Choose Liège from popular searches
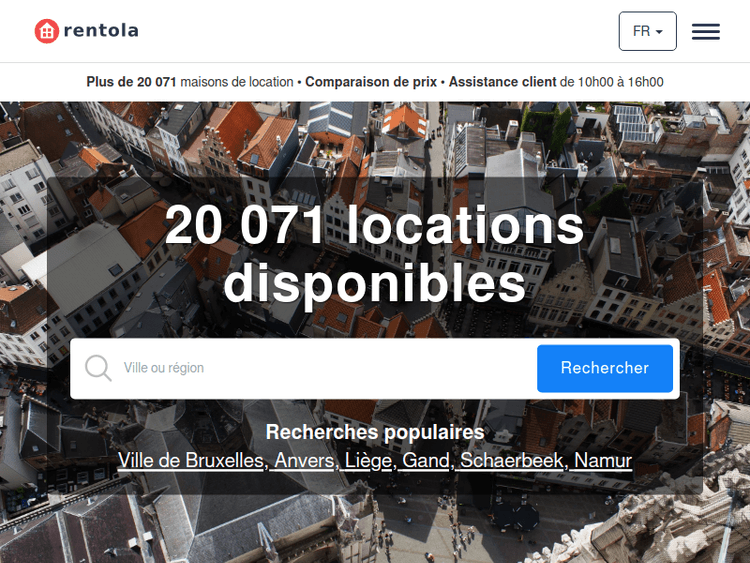This screenshot has height=563, width=750. (x=368, y=461)
